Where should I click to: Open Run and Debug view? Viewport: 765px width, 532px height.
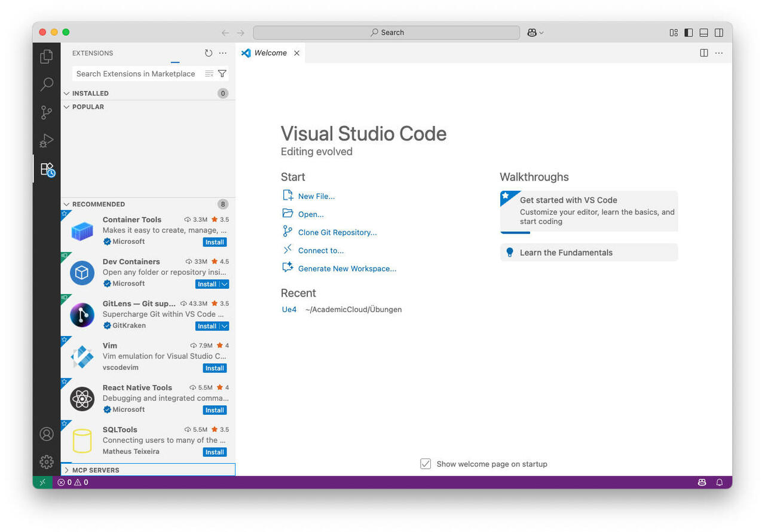coord(47,140)
